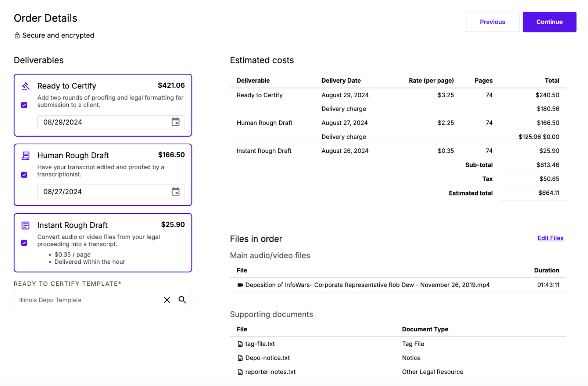
Task: Click the August 27, 2024 delivery date cell
Action: pyautogui.click(x=345, y=123)
